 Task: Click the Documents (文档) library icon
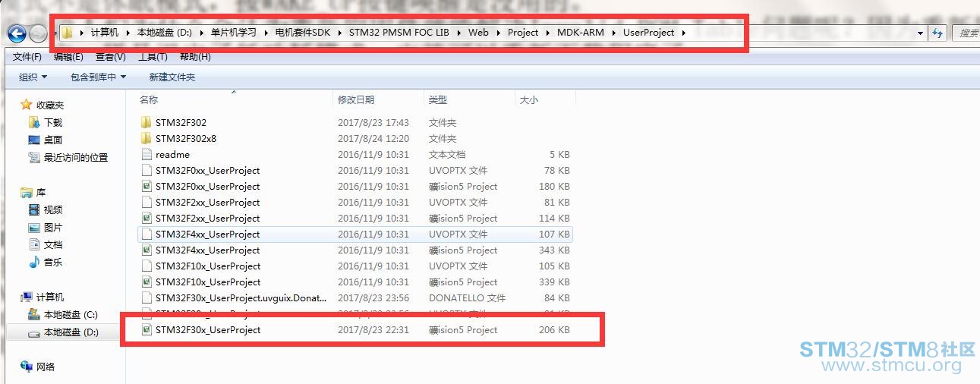click(33, 244)
